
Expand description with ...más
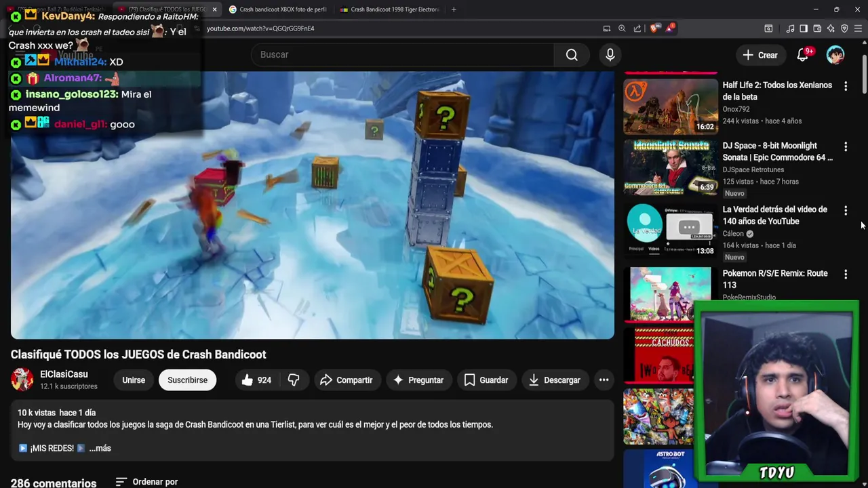click(x=100, y=448)
